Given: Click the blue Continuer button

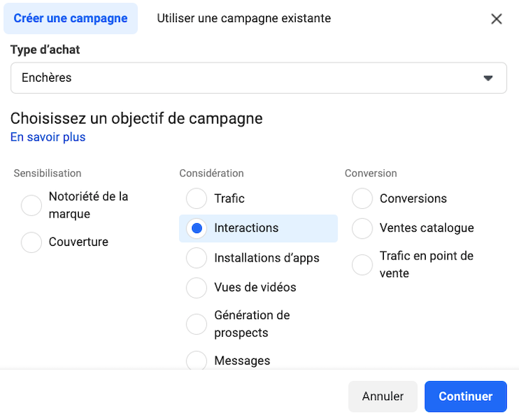Looking at the screenshot, I should (465, 397).
